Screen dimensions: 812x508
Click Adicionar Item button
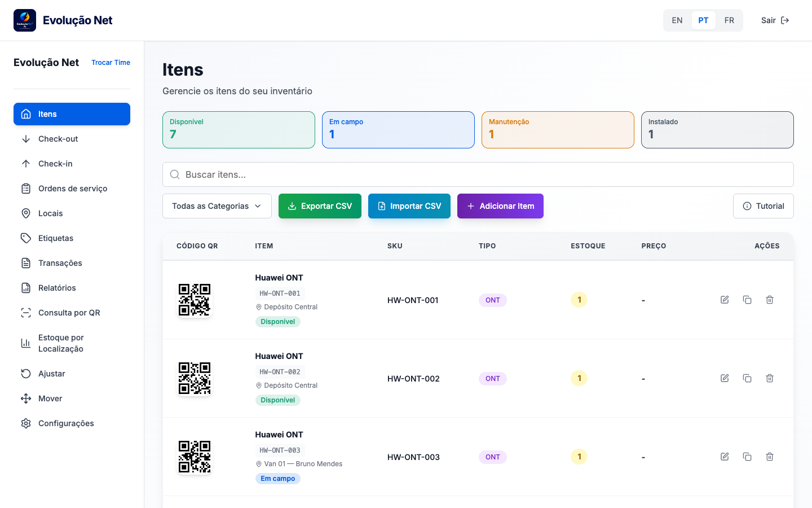click(x=500, y=206)
